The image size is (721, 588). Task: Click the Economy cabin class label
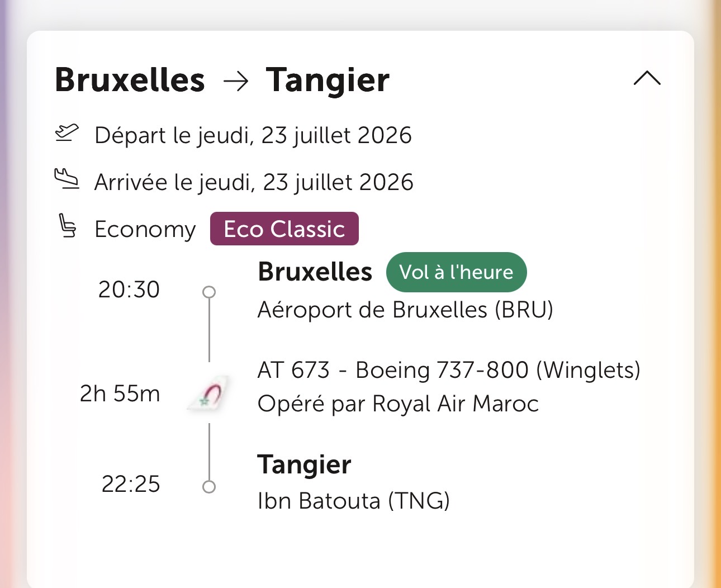(x=145, y=229)
